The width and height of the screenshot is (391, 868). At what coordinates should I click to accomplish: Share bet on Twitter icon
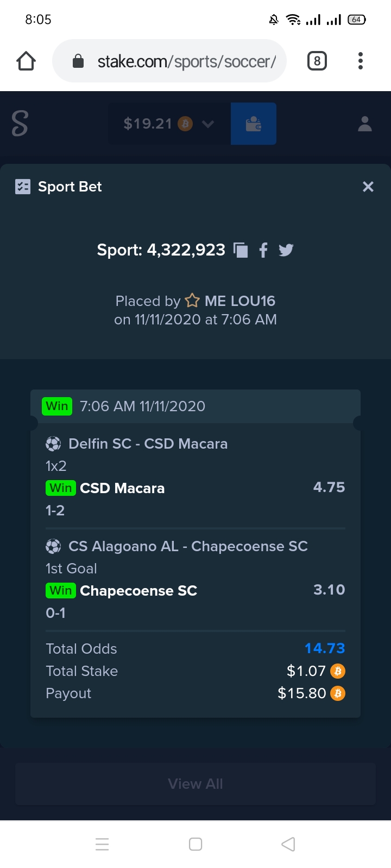(286, 250)
